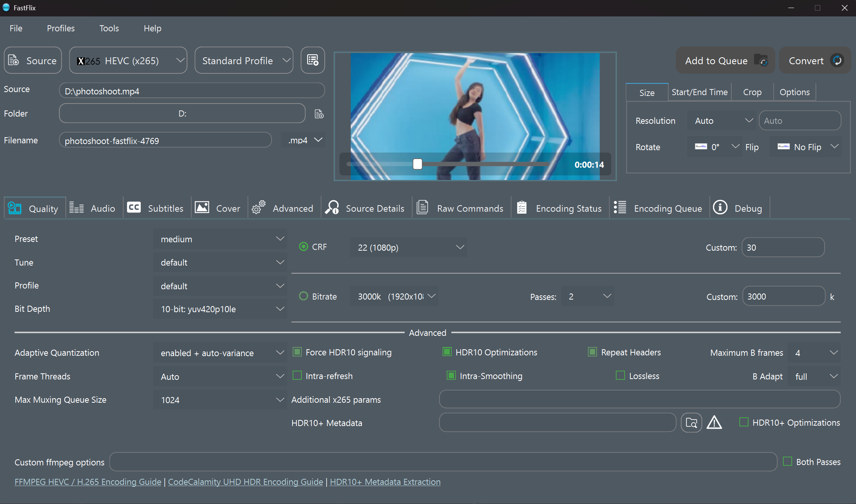Enable the Lossless checkbox

pyautogui.click(x=620, y=376)
